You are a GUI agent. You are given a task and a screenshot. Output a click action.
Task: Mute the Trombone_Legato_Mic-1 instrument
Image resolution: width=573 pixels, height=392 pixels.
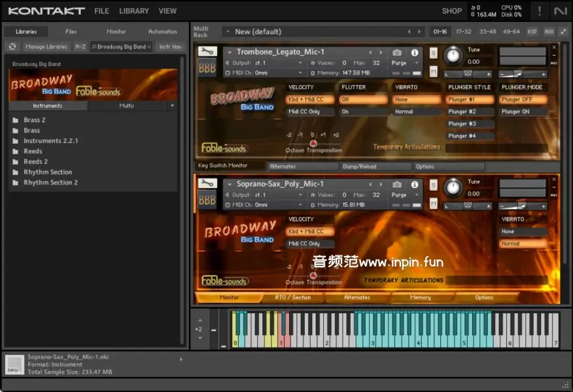pyautogui.click(x=434, y=71)
